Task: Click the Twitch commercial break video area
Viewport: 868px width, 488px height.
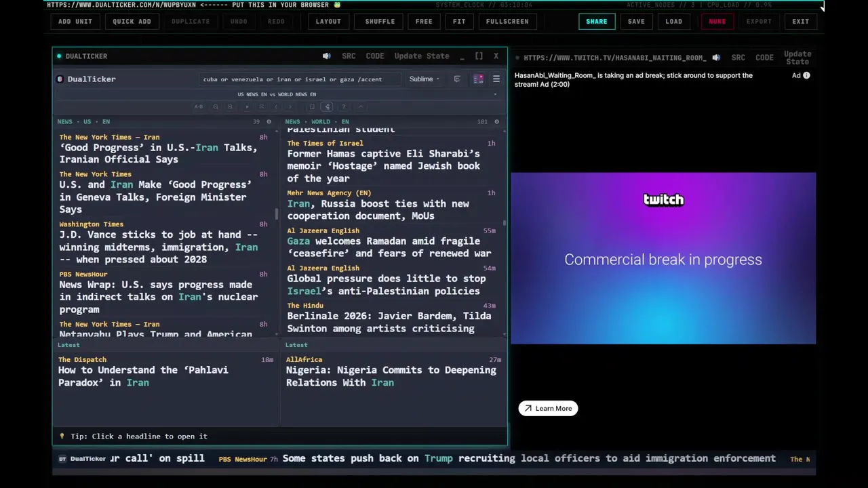Action: click(x=663, y=258)
